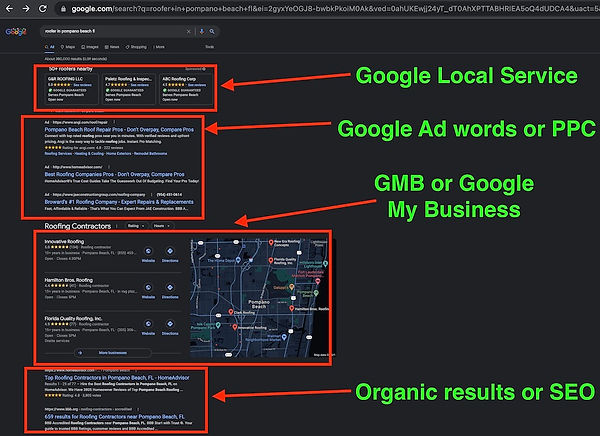Open Best Roofing Companies Pros ad
Screen dimensions: 600x436
tap(114, 174)
